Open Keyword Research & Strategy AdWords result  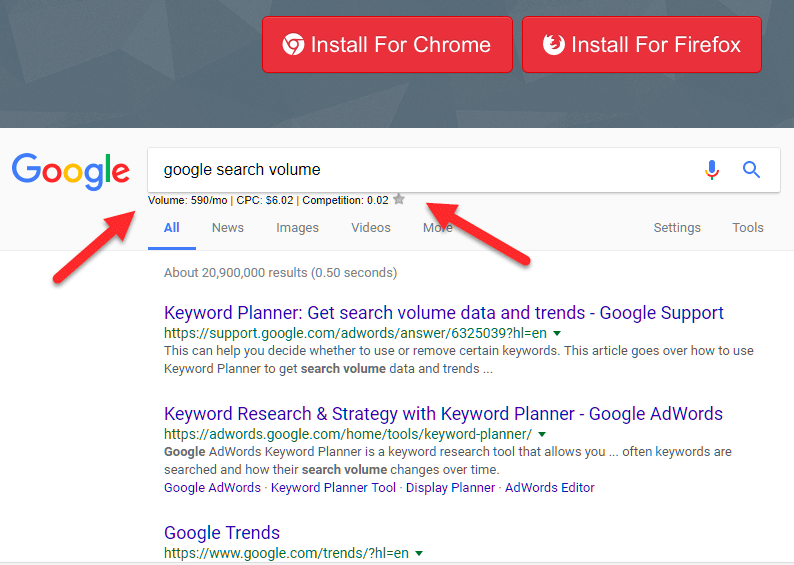(x=443, y=414)
